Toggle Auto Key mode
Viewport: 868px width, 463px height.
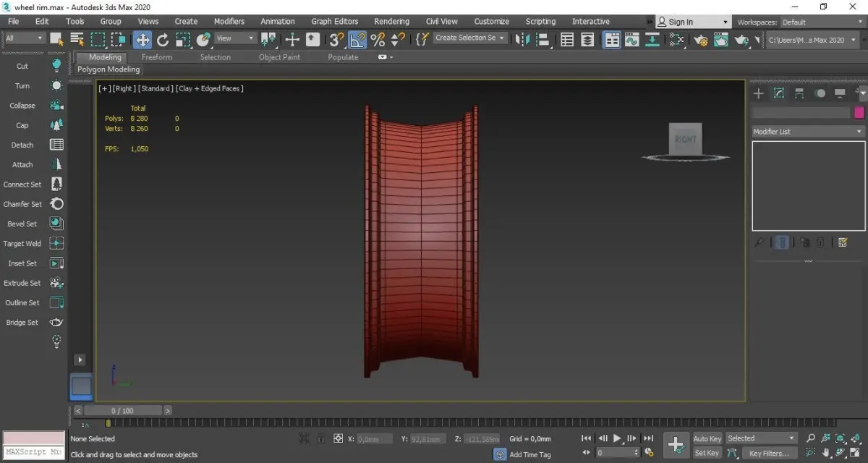(707, 438)
